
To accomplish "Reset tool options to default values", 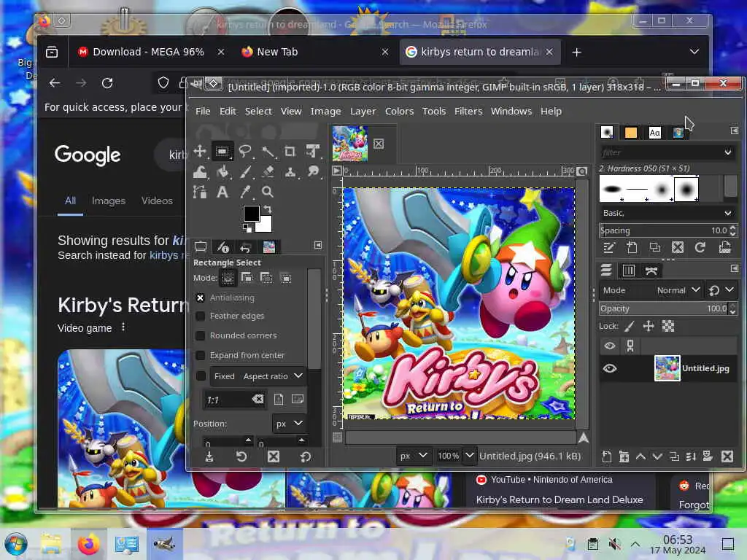I will [306, 456].
